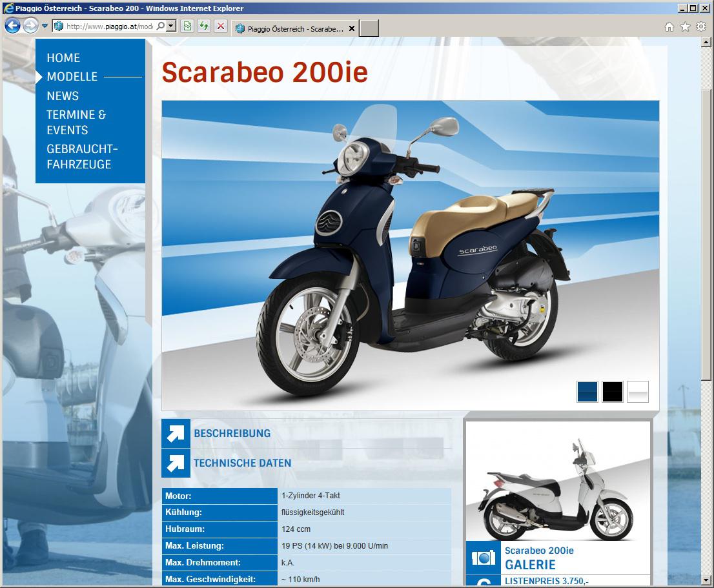Open the Tools gear menu
714x588 pixels.
(x=701, y=27)
